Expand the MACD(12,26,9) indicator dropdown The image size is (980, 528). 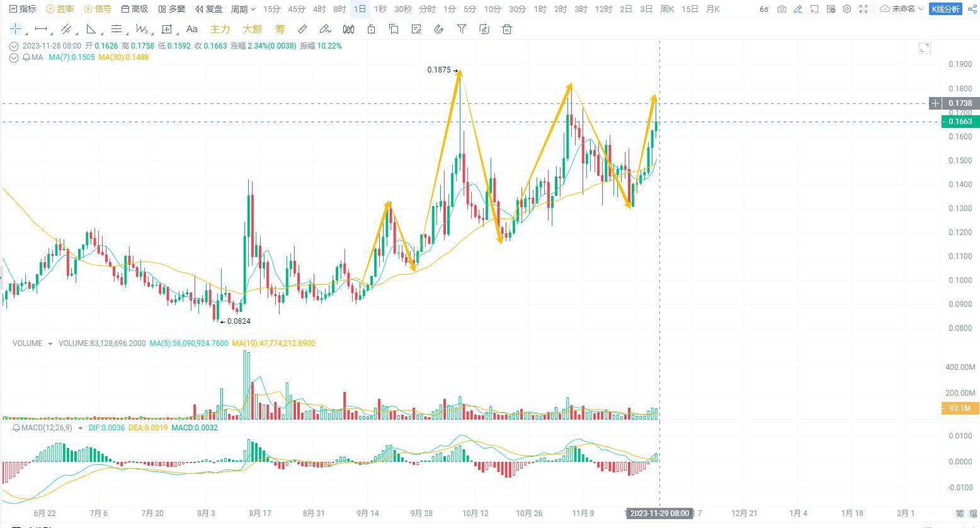(80, 428)
